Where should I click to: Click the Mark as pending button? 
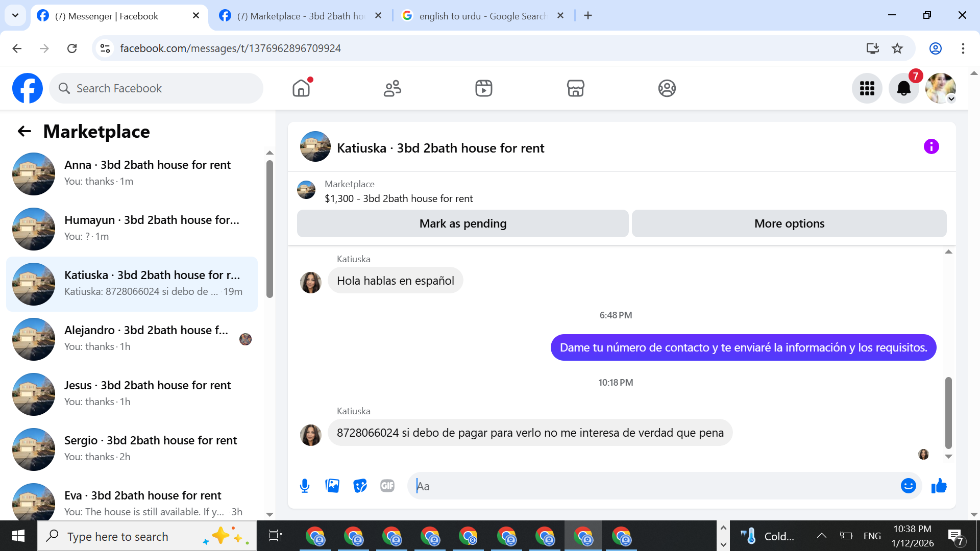coord(462,223)
